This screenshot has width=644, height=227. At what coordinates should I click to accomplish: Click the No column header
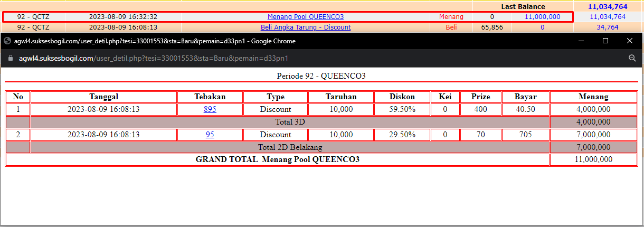tap(18, 97)
